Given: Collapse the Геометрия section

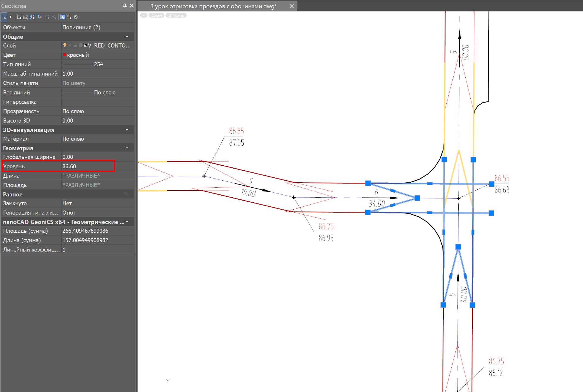Looking at the screenshot, I should pyautogui.click(x=127, y=148).
